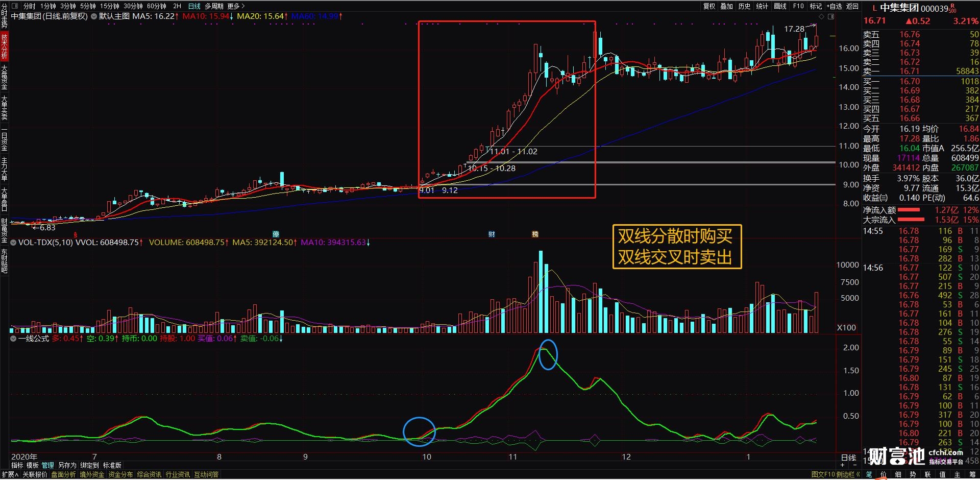Viewport: 980px width, 480px height.
Task: Open 分时走势 in left sidebar
Action: coord(4,15)
